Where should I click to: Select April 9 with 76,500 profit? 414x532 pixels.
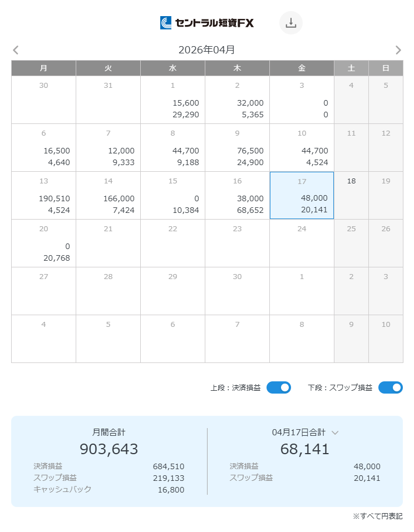pos(237,147)
